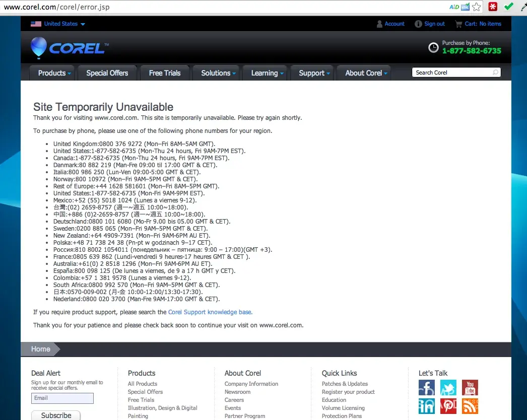Click the South Africa phone number row
Image resolution: width=527 pixels, height=420 pixels.
point(137,285)
